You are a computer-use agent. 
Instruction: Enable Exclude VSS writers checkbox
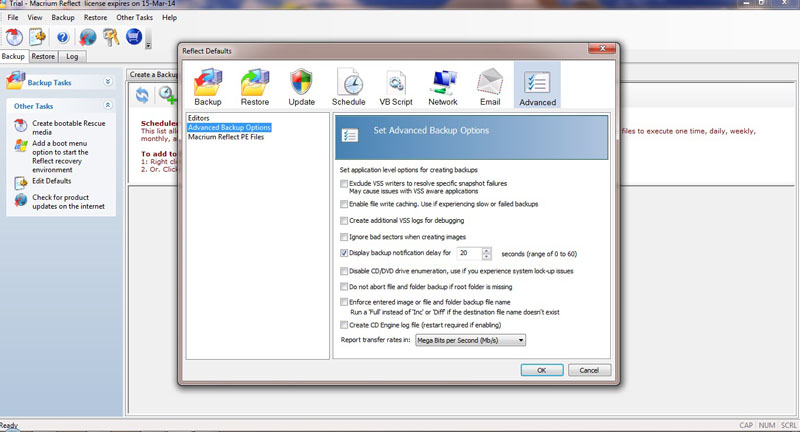point(344,184)
